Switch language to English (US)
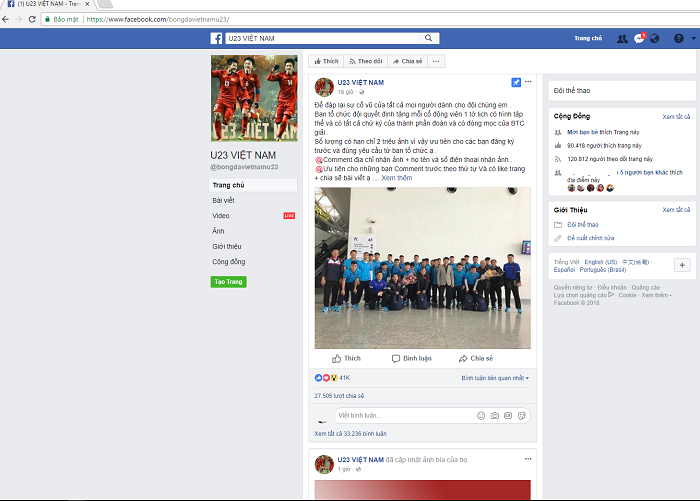 coord(601,262)
